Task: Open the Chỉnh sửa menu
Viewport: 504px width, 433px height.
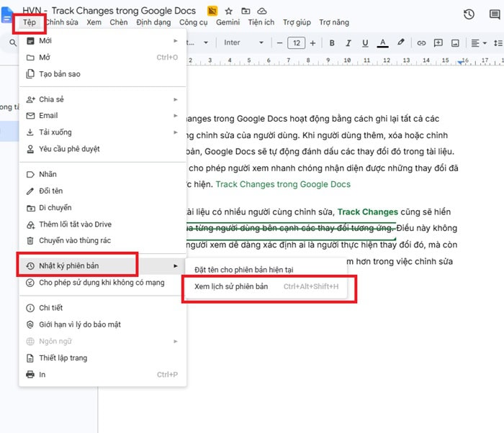Action: click(62, 22)
